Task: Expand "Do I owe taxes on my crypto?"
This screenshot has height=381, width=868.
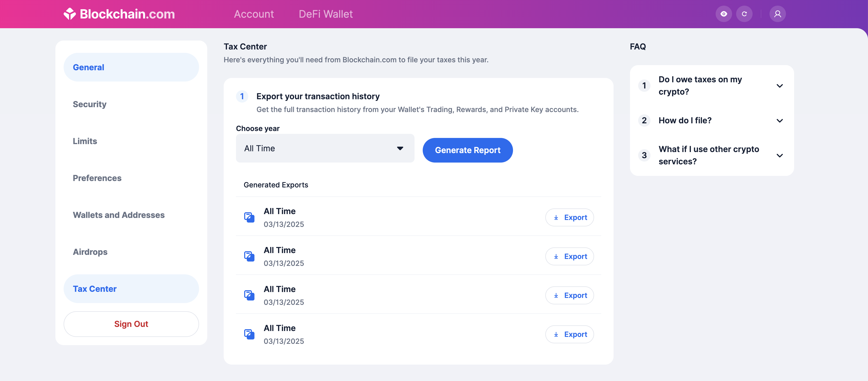Action: click(712, 86)
